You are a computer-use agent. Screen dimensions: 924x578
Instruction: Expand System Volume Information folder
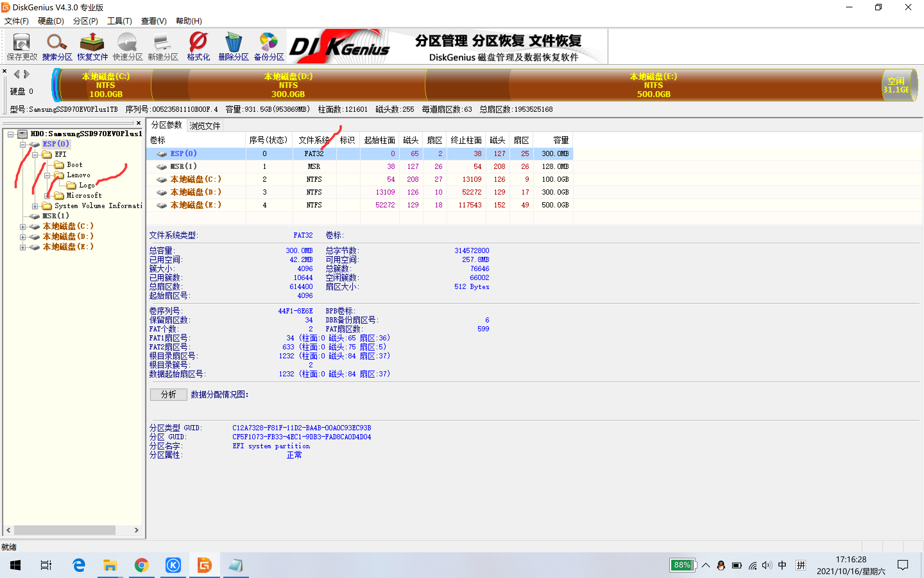pos(35,206)
